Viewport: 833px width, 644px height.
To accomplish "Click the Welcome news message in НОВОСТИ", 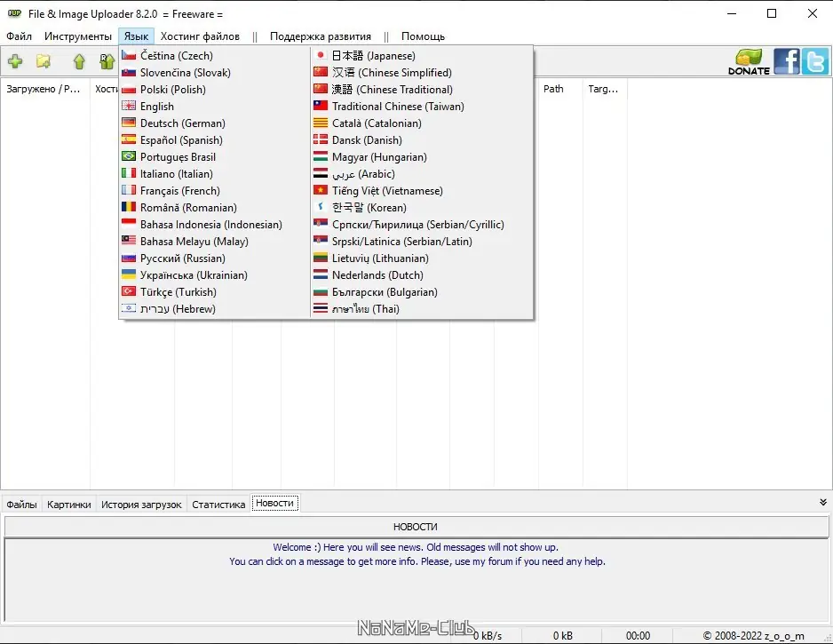I will click(417, 546).
